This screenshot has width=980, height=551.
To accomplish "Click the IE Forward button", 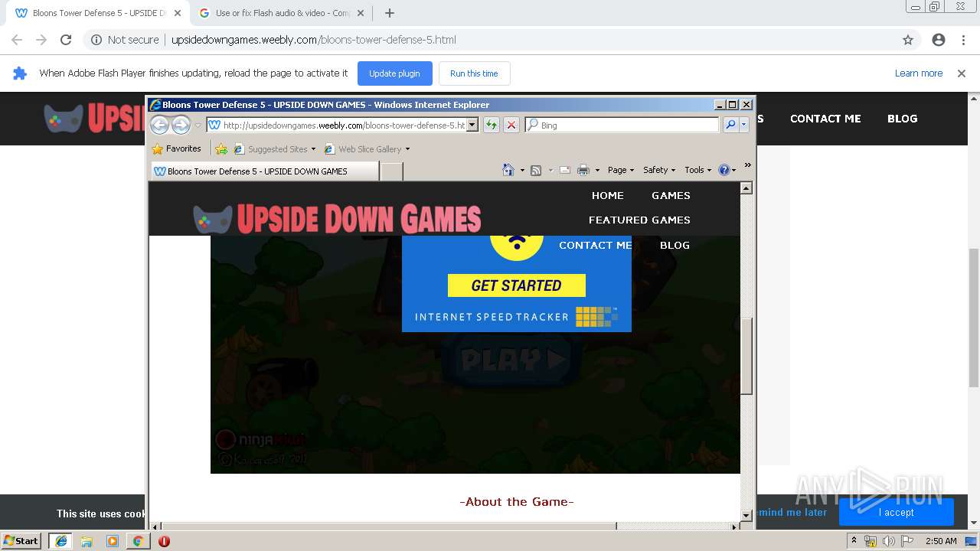I will 181,125.
